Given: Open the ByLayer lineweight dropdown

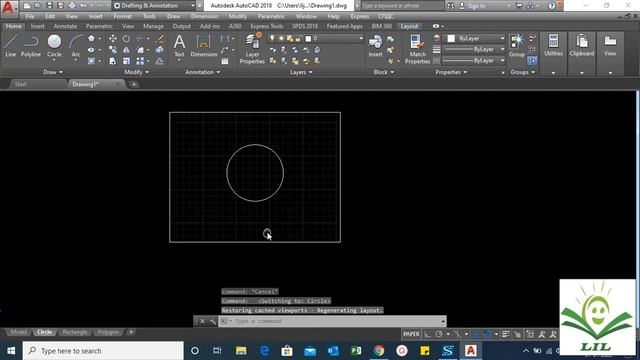Looking at the screenshot, I should tap(474, 49).
